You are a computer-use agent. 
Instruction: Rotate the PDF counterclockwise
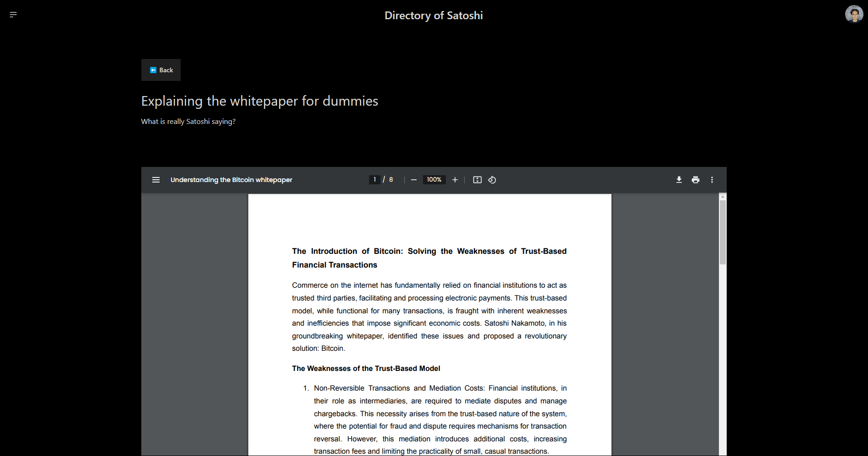492,180
